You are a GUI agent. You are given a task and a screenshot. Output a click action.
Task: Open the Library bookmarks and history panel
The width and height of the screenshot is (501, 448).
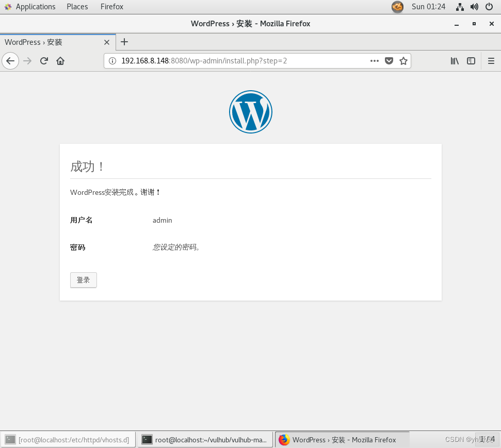[x=455, y=61]
